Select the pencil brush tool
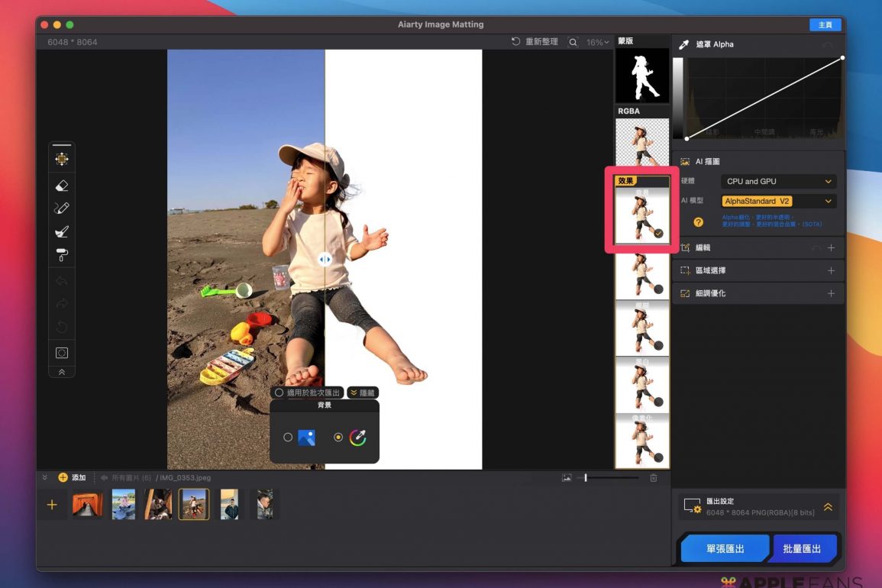 pyautogui.click(x=62, y=208)
